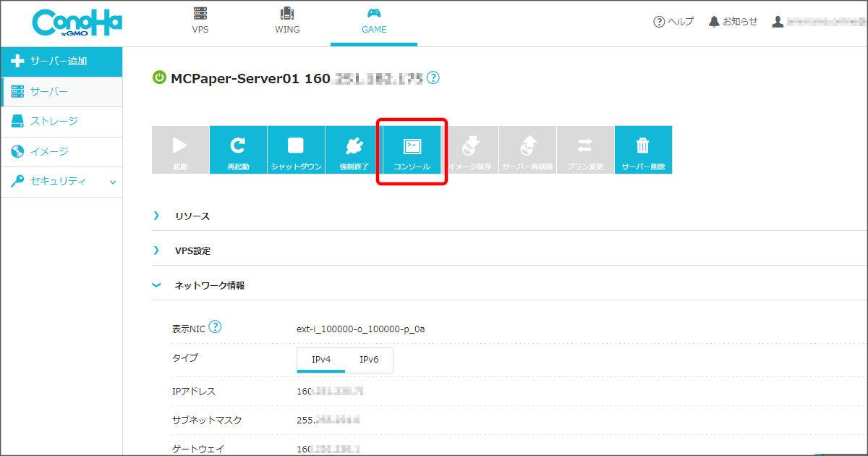The height and width of the screenshot is (456, 868).
Task: Click the プラン変更 button
Action: pos(585,150)
